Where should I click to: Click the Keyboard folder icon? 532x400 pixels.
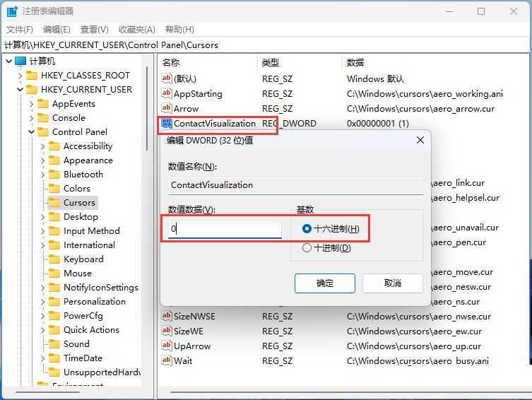(x=54, y=259)
